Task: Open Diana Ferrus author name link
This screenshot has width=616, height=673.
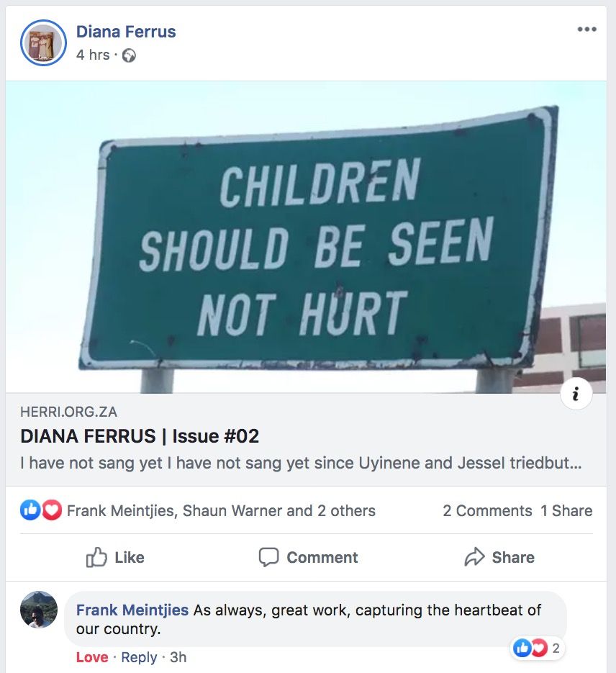Action: click(126, 32)
